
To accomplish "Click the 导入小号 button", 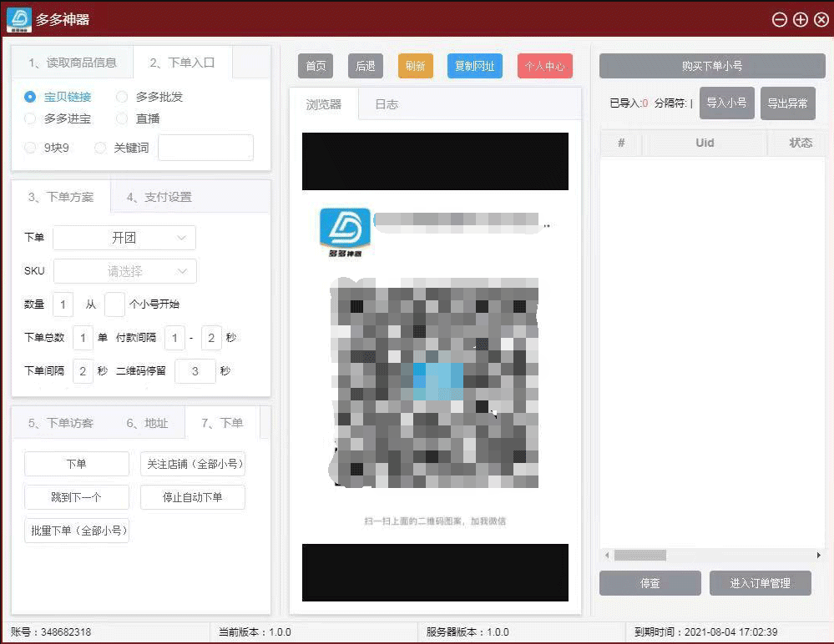I will tap(726, 103).
